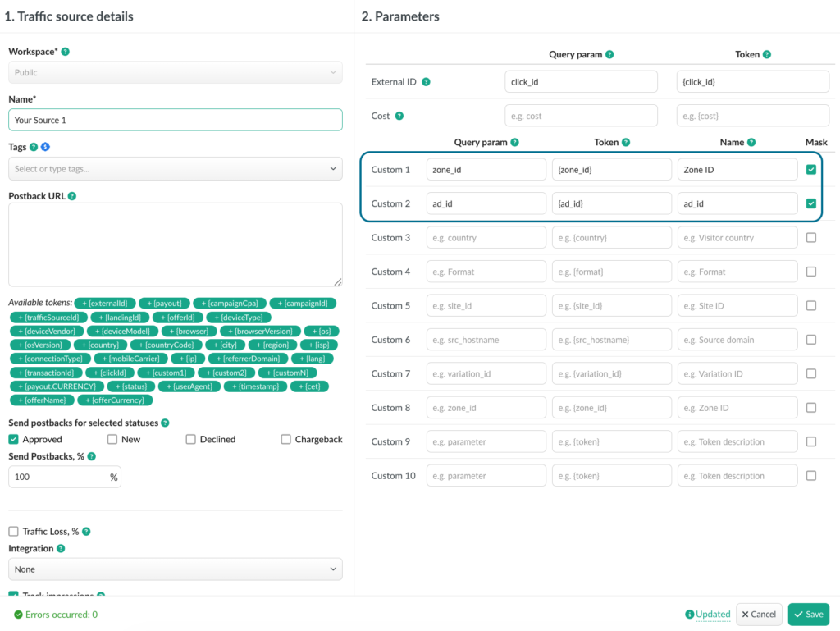Screen dimensions: 840x631
Task: Click into the Postback URL text area
Action: click(175, 245)
